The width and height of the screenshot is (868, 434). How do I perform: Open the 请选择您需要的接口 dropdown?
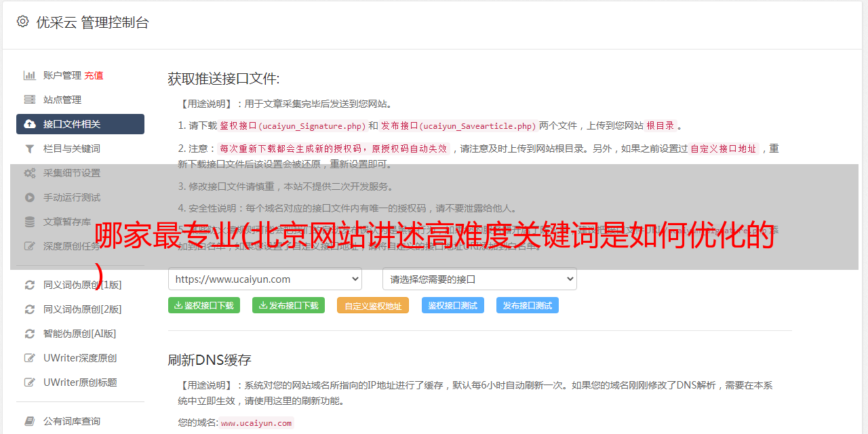tap(479, 279)
